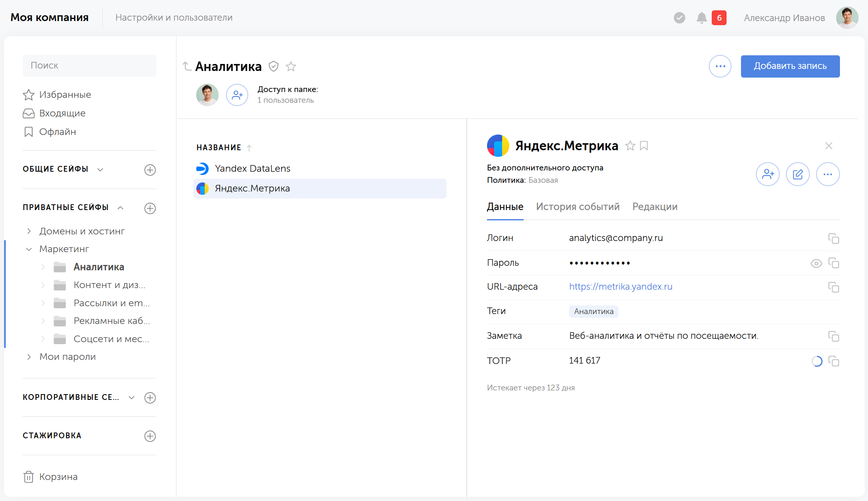Add a user to folder access

click(237, 95)
